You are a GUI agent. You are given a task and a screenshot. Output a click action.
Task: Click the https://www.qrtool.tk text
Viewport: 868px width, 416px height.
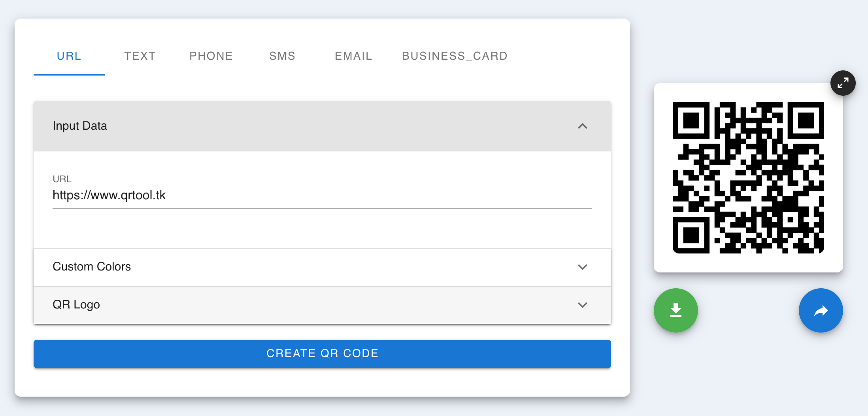coord(109,195)
